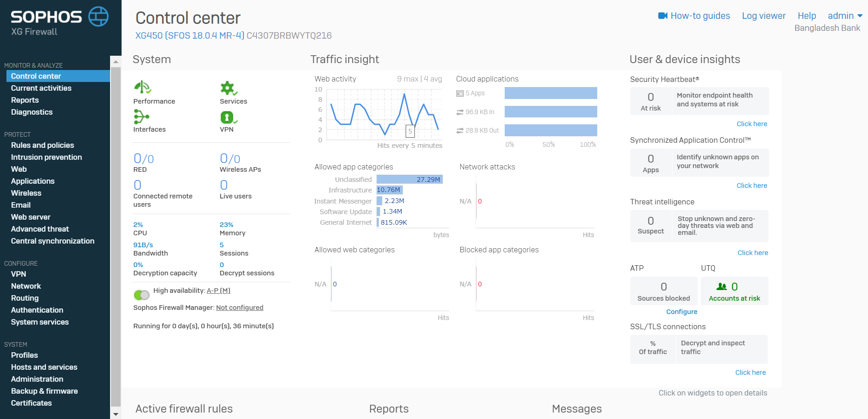
Task: Open the Web protection menu
Action: click(x=19, y=169)
